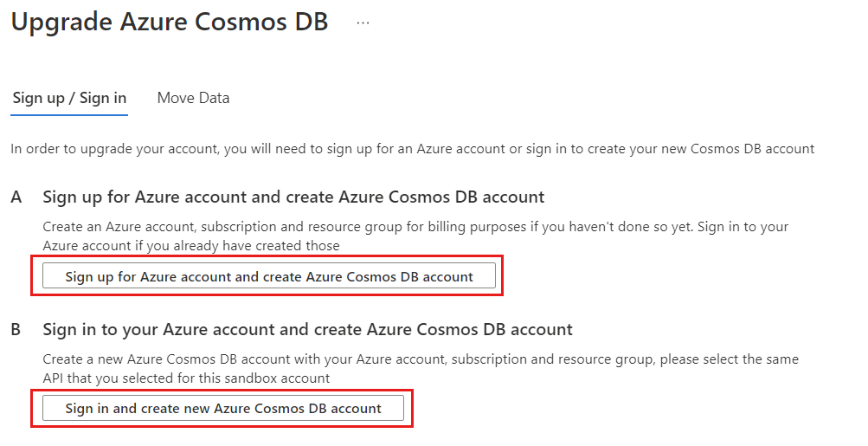Click the letter A step marker
The height and width of the screenshot is (446, 868).
[x=16, y=197]
